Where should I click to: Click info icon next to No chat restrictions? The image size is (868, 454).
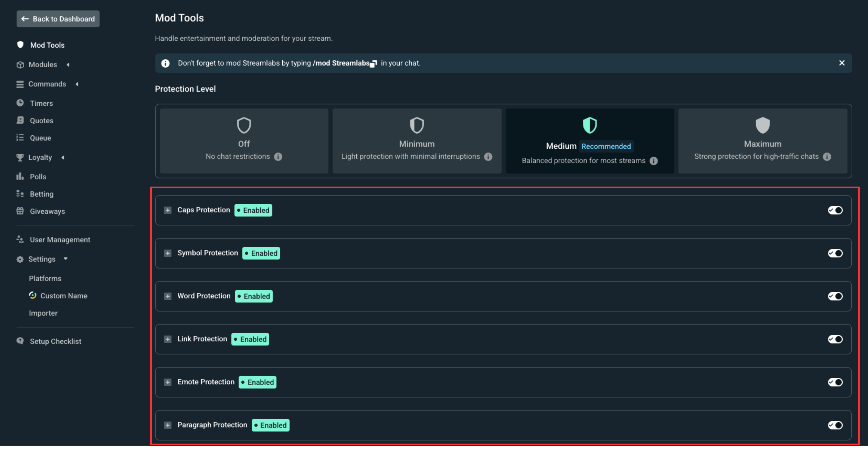click(278, 157)
